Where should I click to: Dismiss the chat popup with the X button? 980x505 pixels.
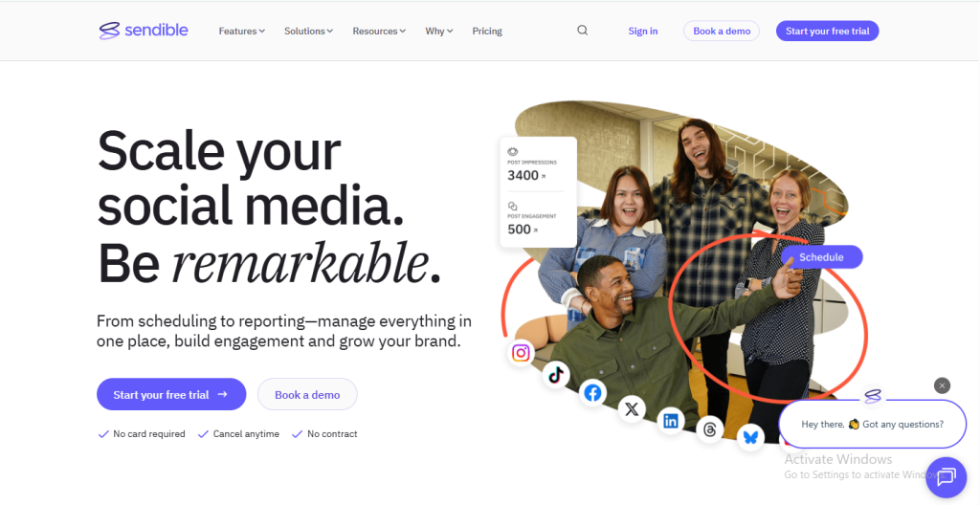pos(943,385)
